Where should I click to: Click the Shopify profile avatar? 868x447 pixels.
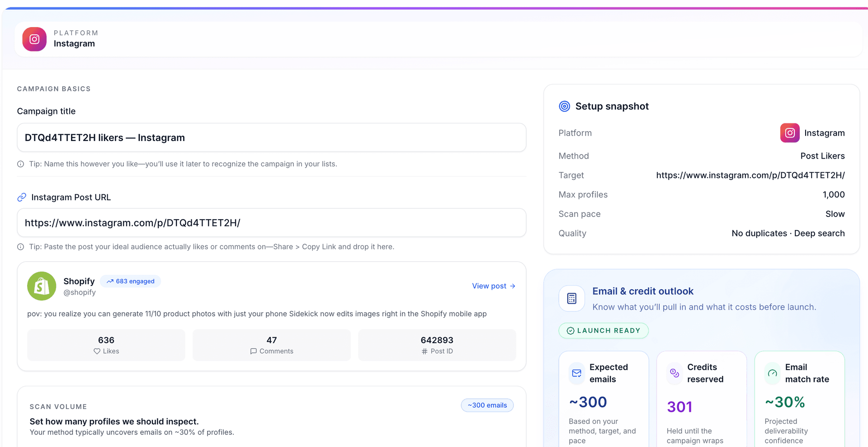click(x=41, y=286)
